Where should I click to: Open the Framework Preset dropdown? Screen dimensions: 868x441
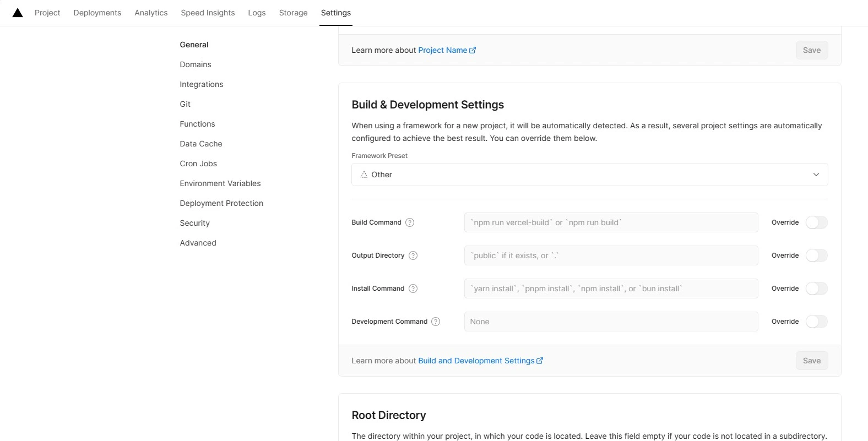coord(589,175)
